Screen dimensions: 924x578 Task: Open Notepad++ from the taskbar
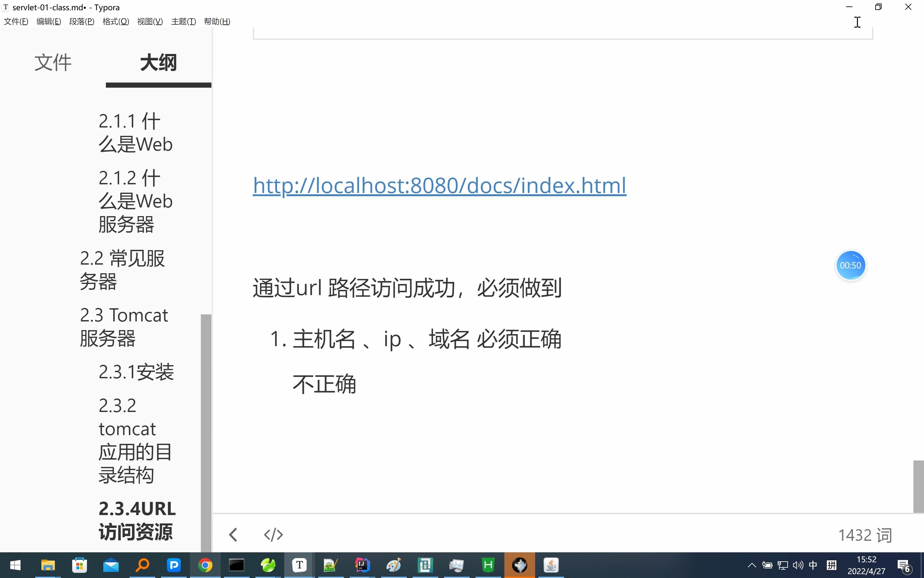(331, 565)
